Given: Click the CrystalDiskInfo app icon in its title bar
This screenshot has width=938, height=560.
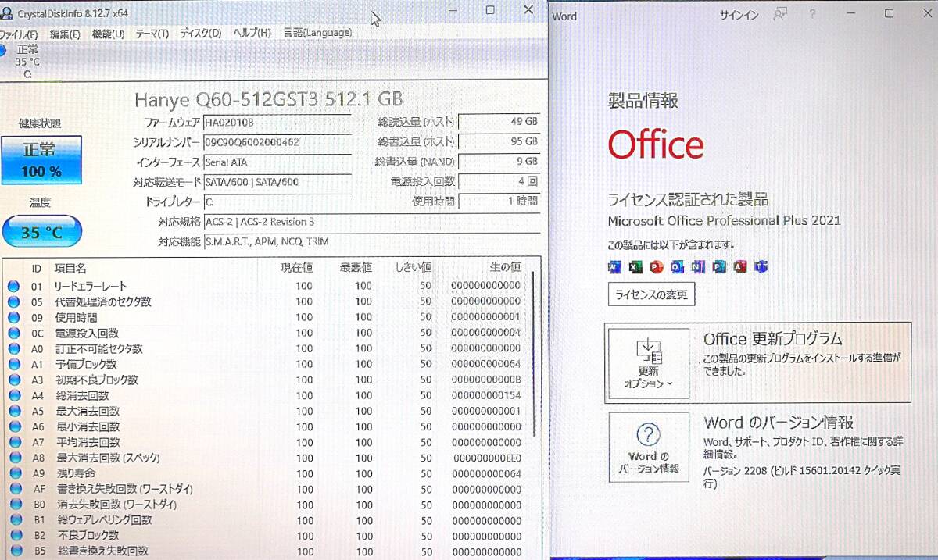Looking at the screenshot, I should (7, 13).
